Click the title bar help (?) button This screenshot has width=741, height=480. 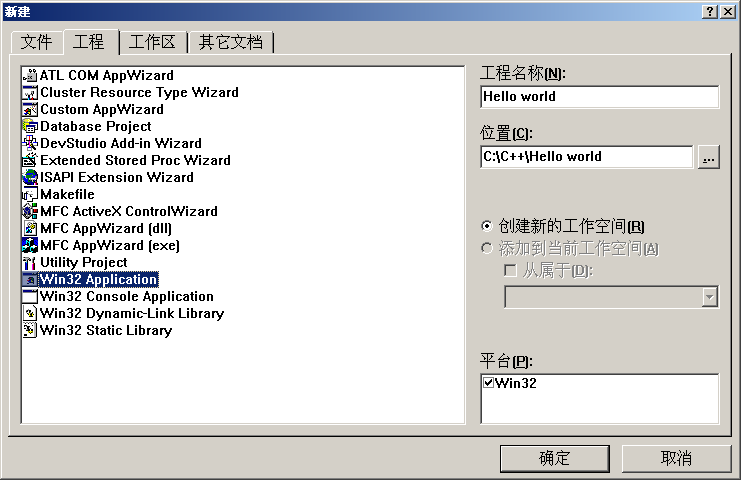(x=710, y=12)
